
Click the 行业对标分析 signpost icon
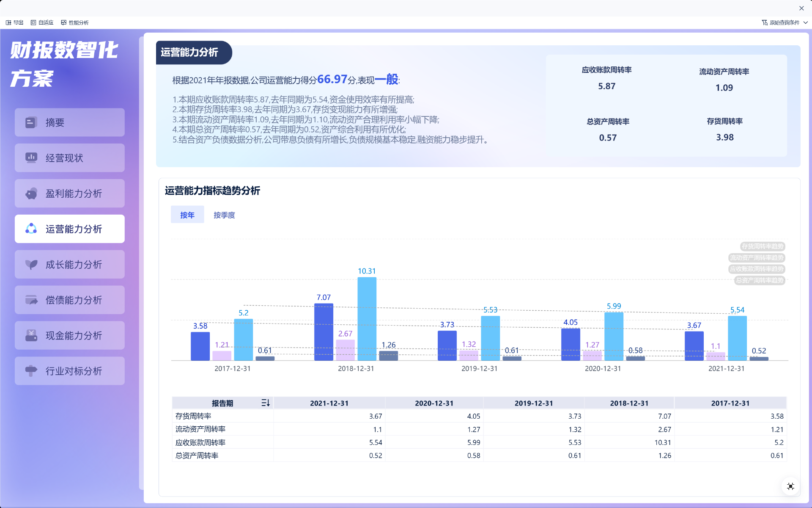pos(31,371)
